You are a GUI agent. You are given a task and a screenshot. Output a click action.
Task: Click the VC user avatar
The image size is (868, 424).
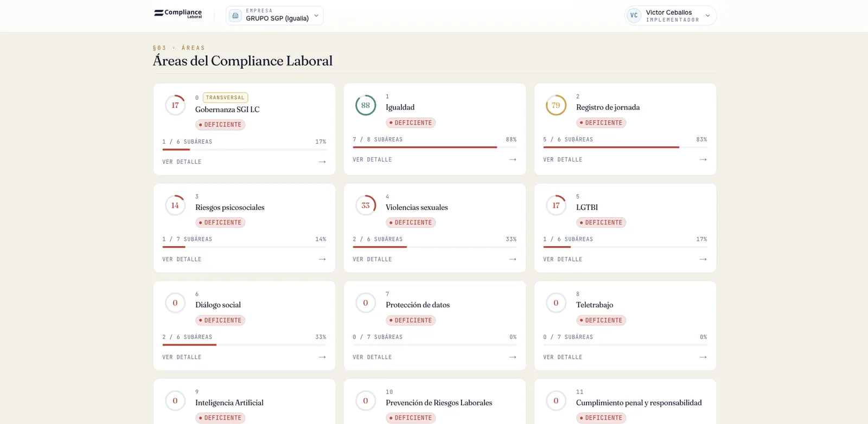(x=634, y=15)
